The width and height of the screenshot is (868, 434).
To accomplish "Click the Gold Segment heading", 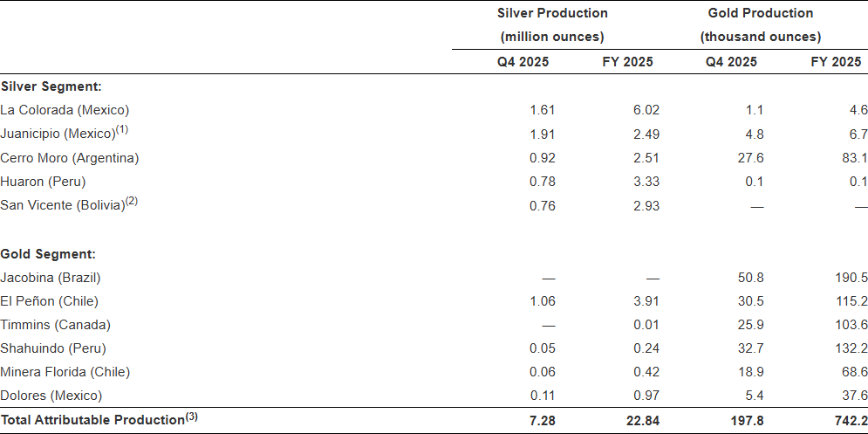I will [48, 254].
